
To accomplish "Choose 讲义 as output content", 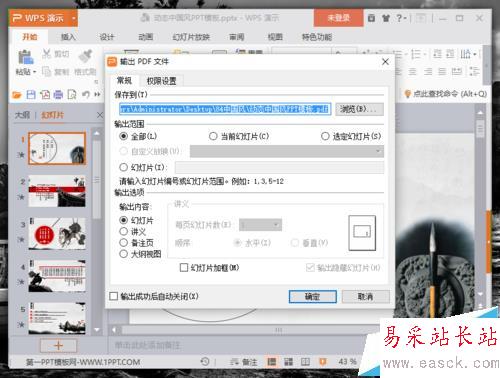I will pyautogui.click(x=123, y=231).
